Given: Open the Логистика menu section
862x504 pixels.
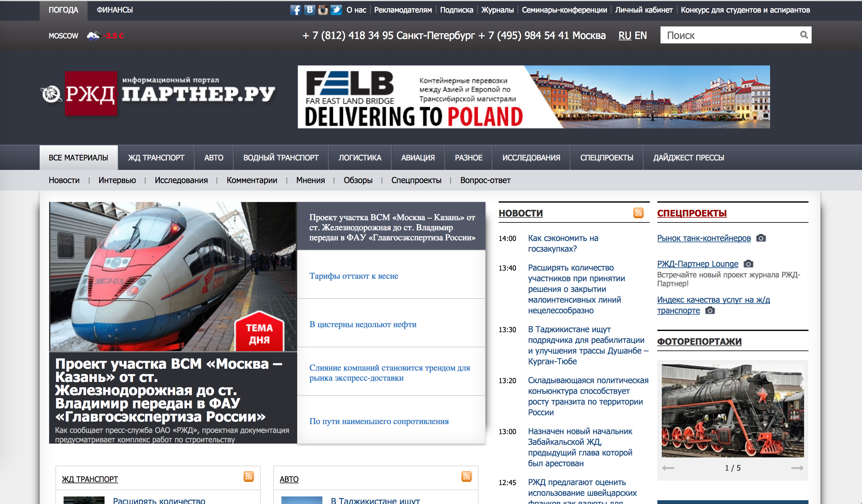Looking at the screenshot, I should click(360, 158).
